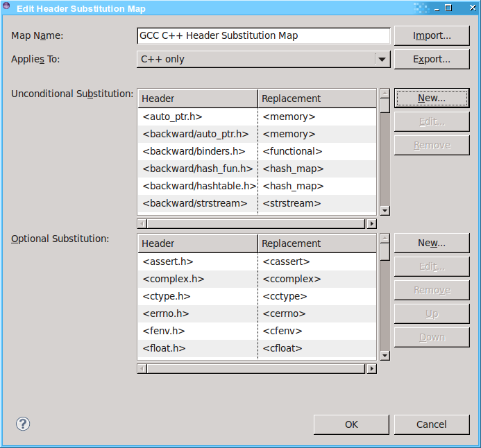Screen dimensions: 481x448
Task: Click right arrow of unconditional horizontal scrollbar
Action: pyautogui.click(x=372, y=224)
